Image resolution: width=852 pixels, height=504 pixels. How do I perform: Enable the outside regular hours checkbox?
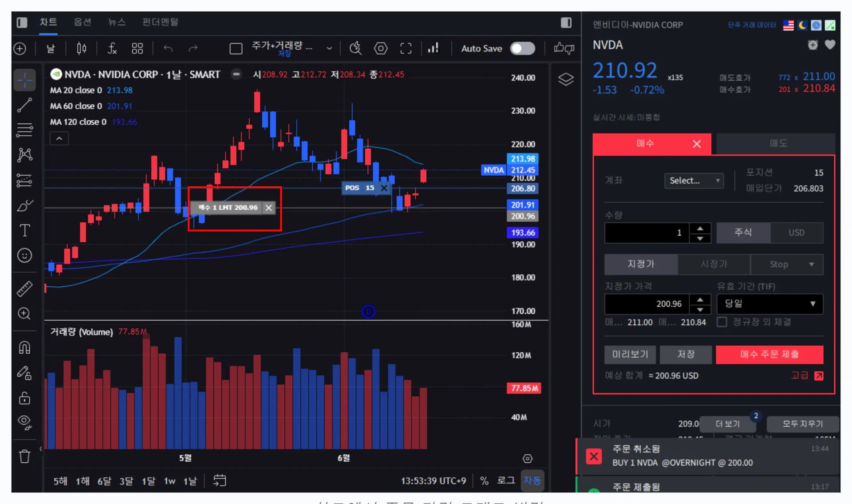pyautogui.click(x=722, y=322)
